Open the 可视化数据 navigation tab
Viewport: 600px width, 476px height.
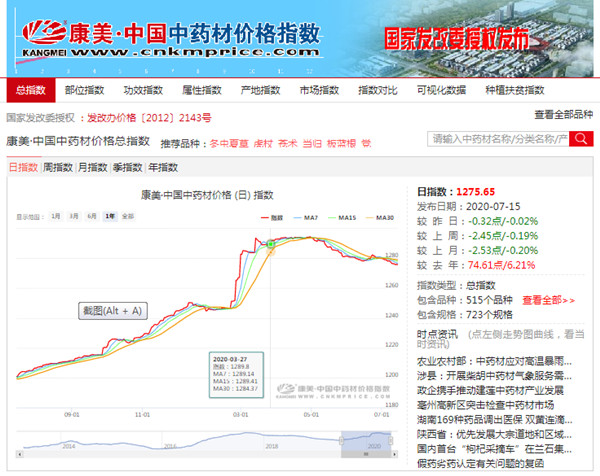point(441,90)
